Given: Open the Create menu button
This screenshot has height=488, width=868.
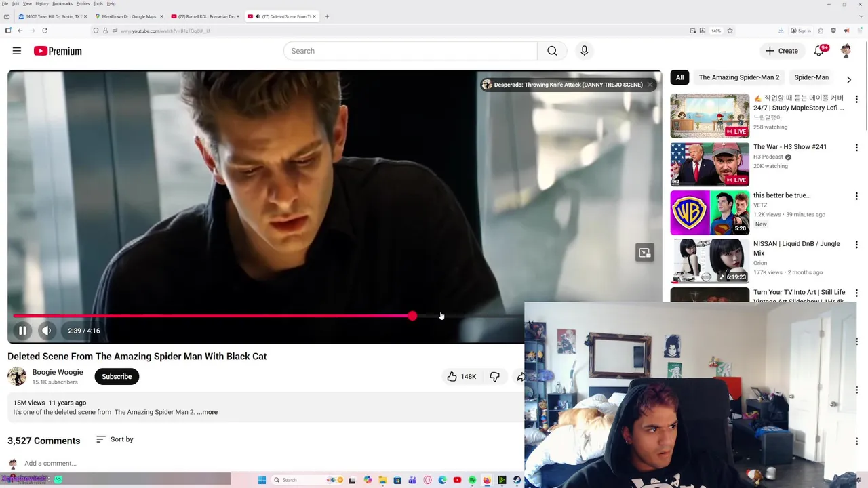Looking at the screenshot, I should click(781, 51).
